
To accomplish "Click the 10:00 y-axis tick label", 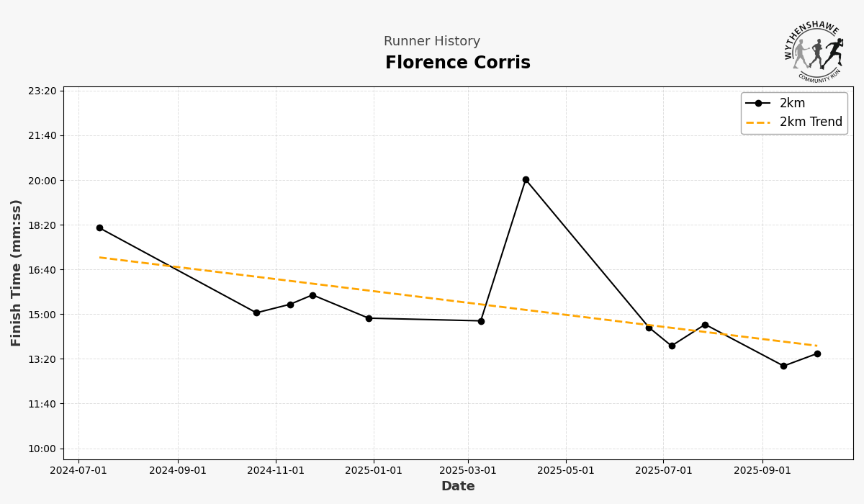I will tap(42, 449).
